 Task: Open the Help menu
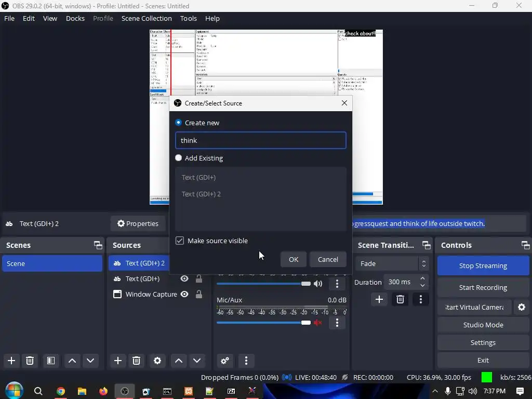pos(212,18)
